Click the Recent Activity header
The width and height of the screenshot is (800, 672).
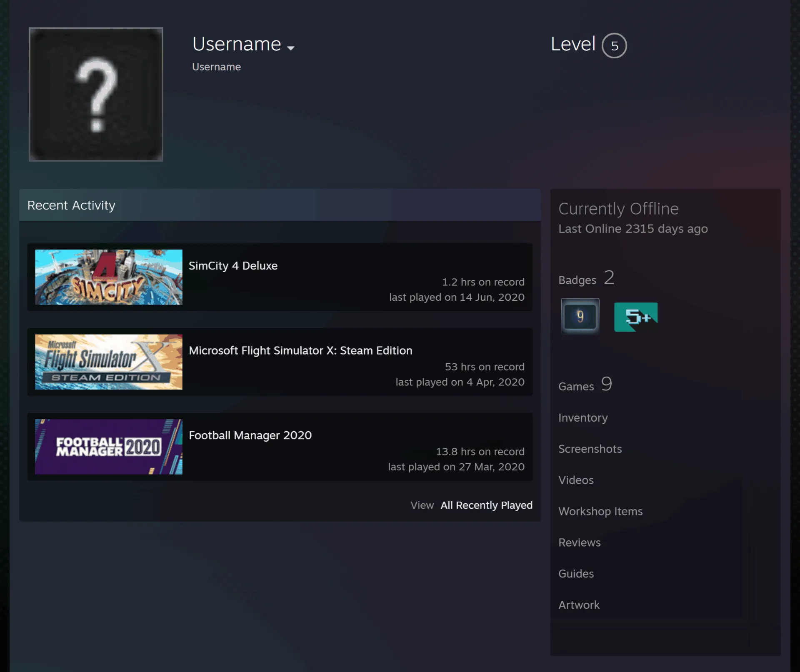280,205
